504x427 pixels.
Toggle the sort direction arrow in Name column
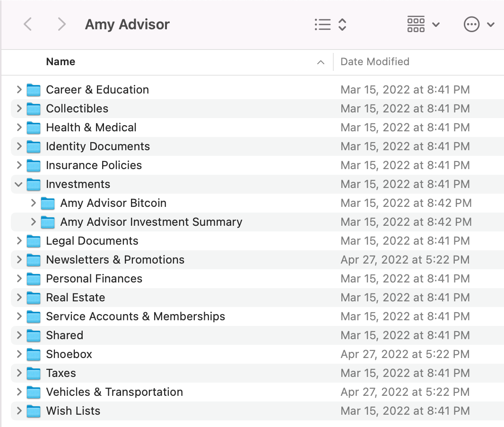(x=321, y=62)
